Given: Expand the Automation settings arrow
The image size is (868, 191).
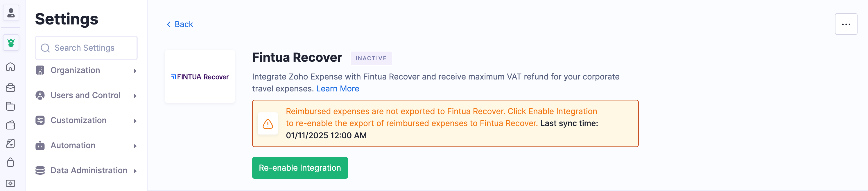Looking at the screenshot, I should coord(135,146).
